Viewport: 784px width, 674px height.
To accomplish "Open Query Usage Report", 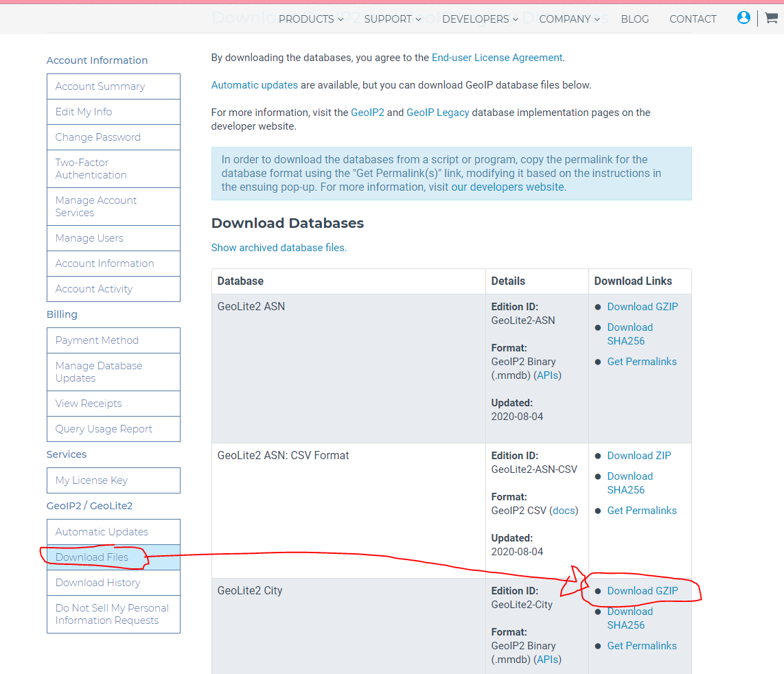I will click(x=113, y=429).
